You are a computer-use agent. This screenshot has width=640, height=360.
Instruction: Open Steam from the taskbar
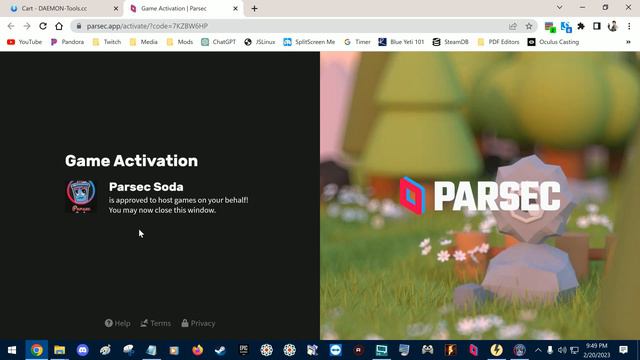[220, 350]
